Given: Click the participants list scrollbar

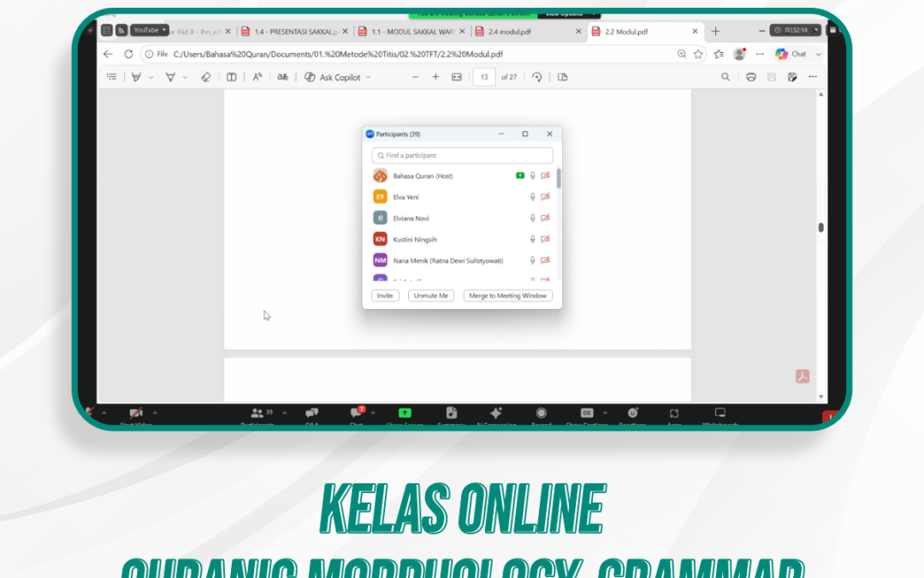Looking at the screenshot, I should pyautogui.click(x=559, y=178).
